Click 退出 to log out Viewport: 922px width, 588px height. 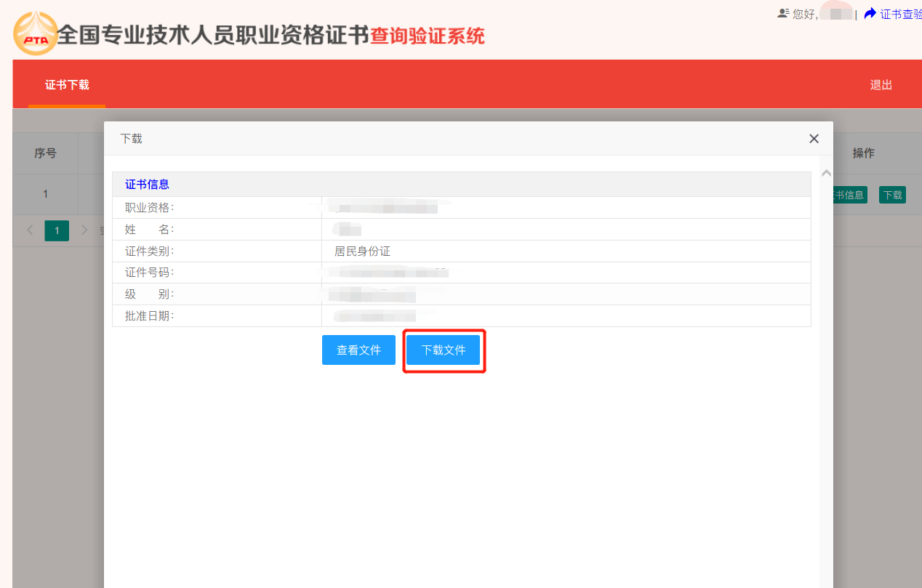(881, 85)
